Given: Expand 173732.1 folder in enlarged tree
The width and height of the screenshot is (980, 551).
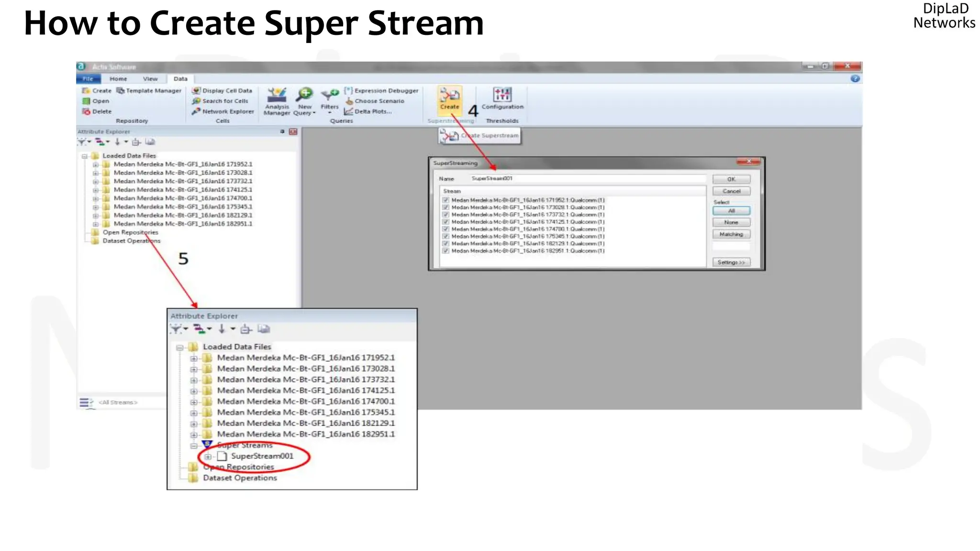Looking at the screenshot, I should point(193,380).
